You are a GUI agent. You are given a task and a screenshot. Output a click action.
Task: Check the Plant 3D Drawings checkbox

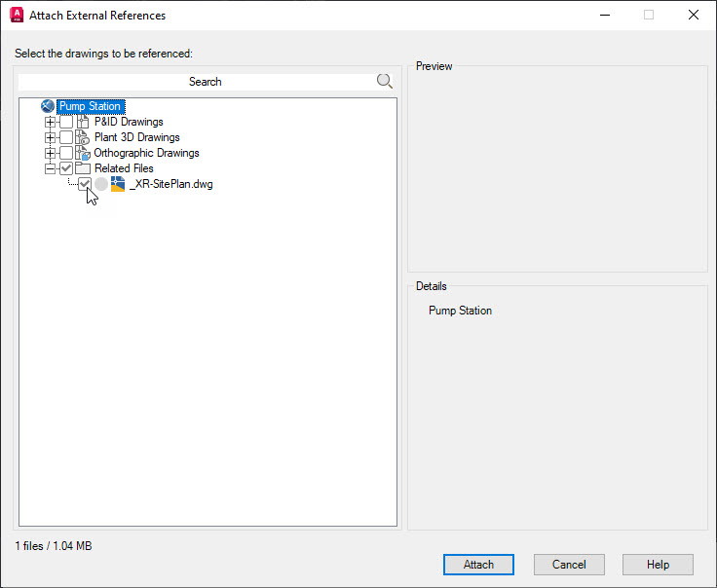click(66, 137)
